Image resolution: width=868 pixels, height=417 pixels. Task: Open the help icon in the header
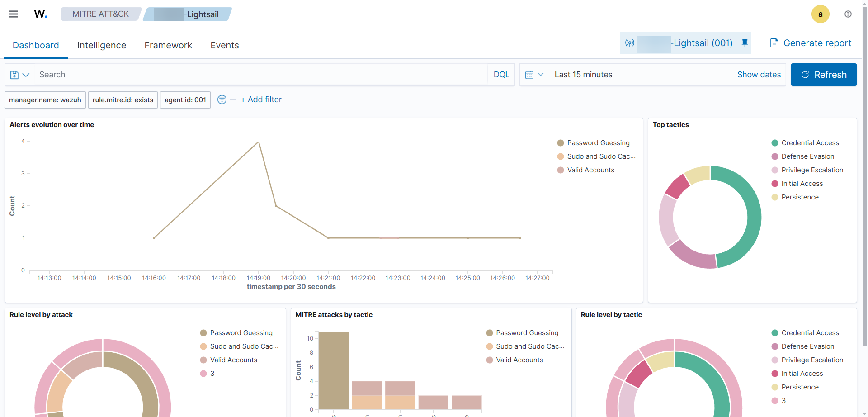pyautogui.click(x=848, y=14)
